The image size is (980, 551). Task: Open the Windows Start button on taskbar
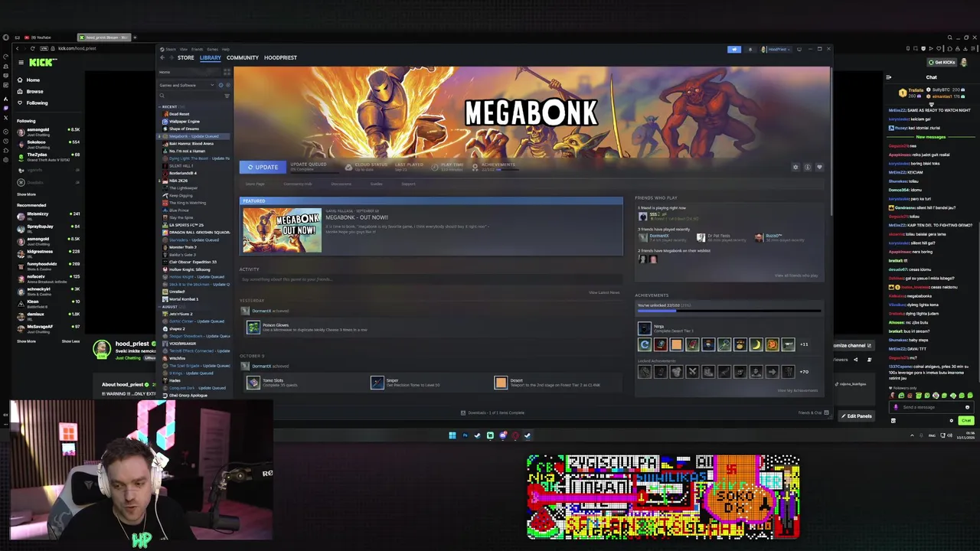[452, 435]
